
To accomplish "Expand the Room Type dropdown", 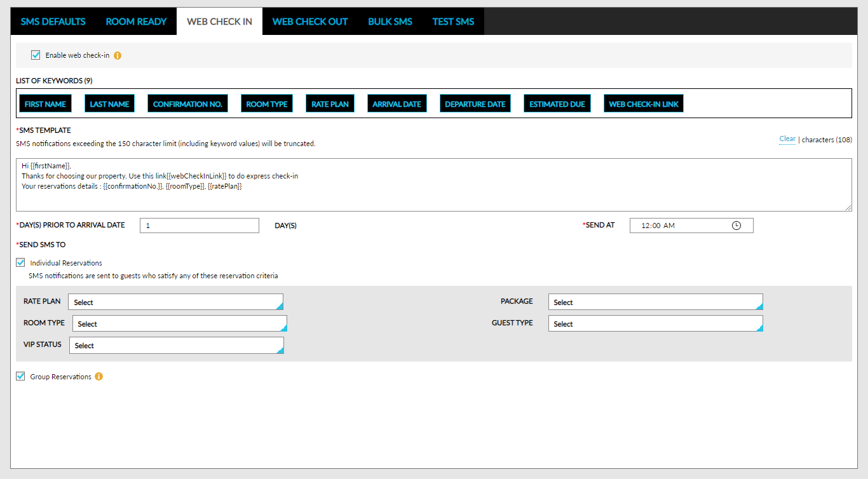I will coord(179,323).
